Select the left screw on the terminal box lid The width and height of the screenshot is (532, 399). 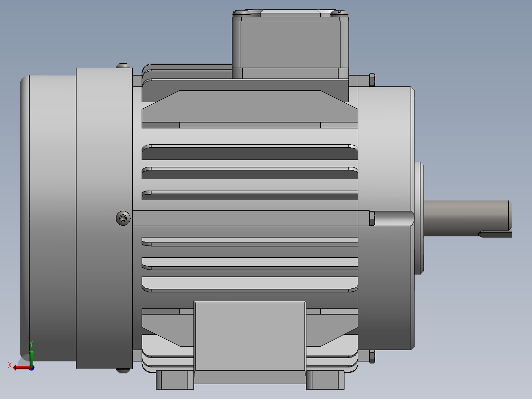click(242, 13)
